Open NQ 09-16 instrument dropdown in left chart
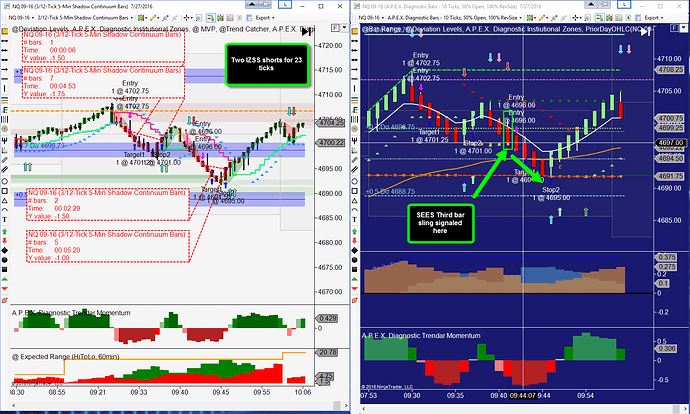The width and height of the screenshot is (690, 414). tap(20, 18)
